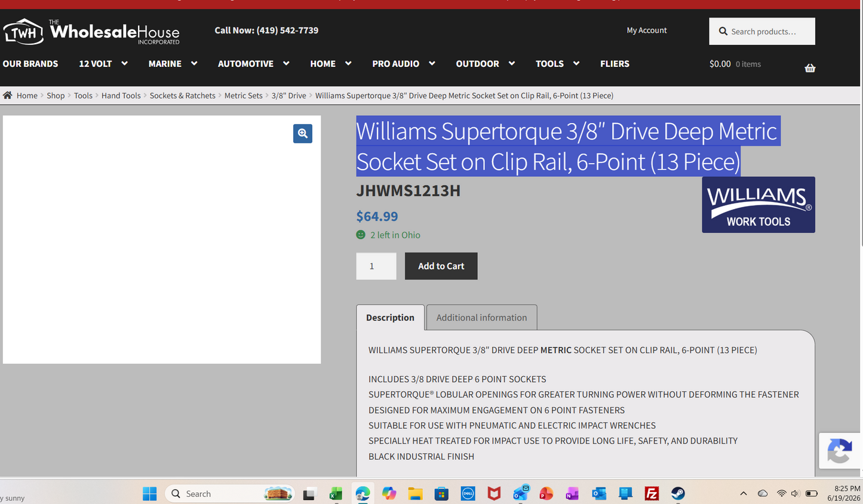This screenshot has width=863, height=504.
Task: Click the volume speaker tray icon
Action: [795, 494]
